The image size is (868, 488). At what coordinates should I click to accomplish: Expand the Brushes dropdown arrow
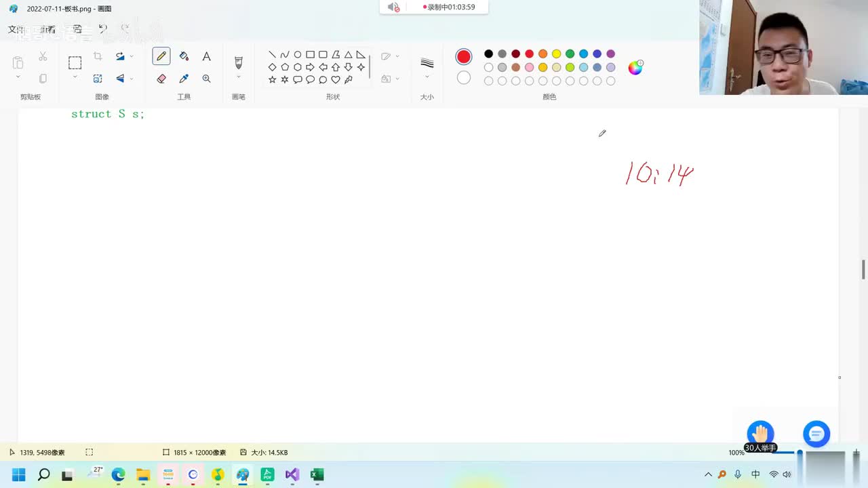tap(238, 77)
